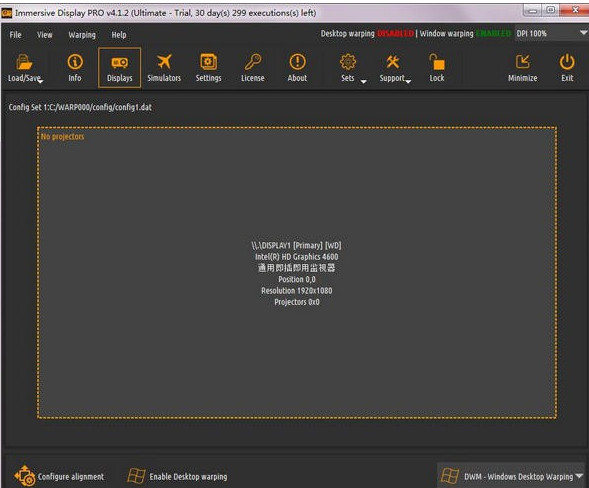The width and height of the screenshot is (589, 488).
Task: Click the Projectors 0x0 text
Action: click(297, 302)
